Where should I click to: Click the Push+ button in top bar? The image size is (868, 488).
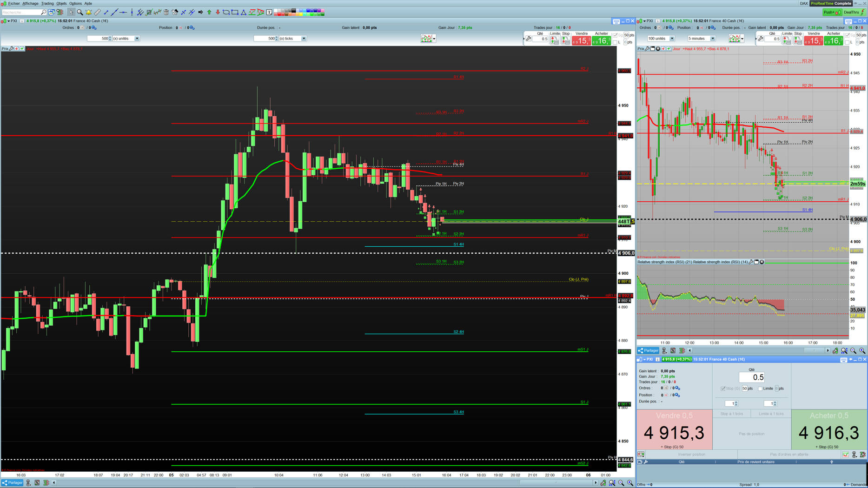832,12
